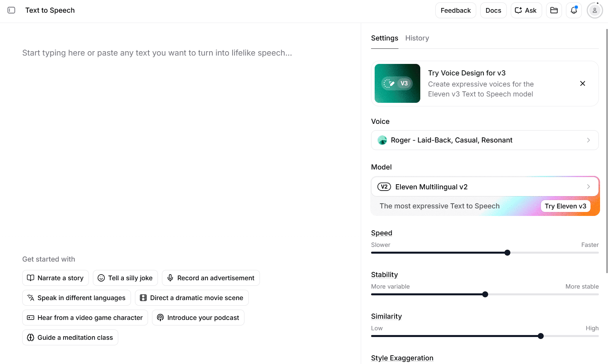This screenshot has height=364, width=608.
Task: Stay on the Settings tab
Action: click(x=385, y=38)
